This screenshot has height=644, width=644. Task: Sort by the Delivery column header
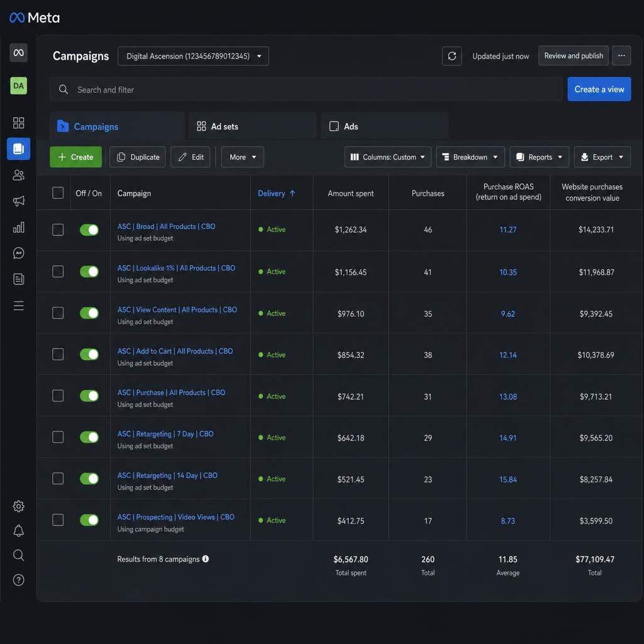point(276,193)
